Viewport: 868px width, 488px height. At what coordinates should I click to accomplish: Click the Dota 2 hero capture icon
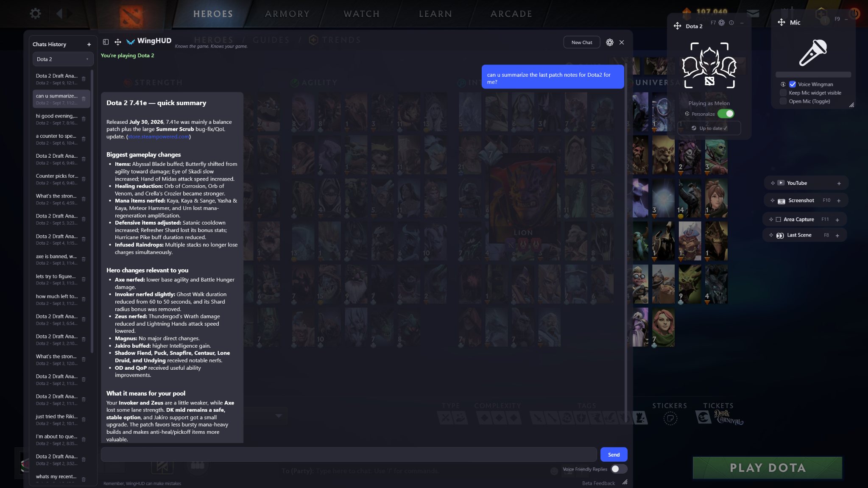709,65
